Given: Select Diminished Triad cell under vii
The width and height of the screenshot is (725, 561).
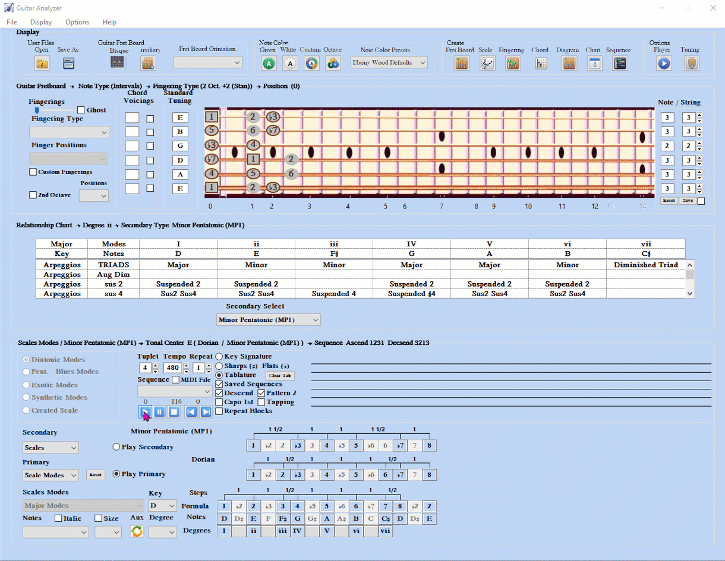Looking at the screenshot, I should (x=645, y=265).
